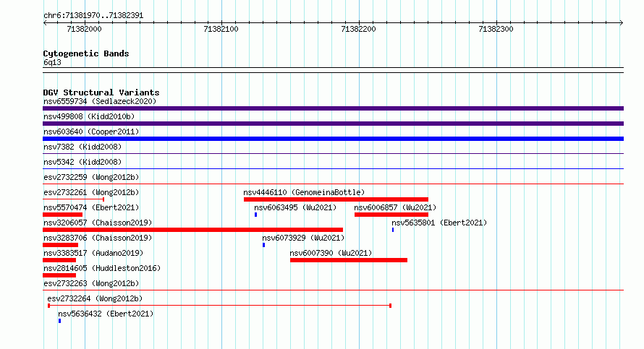The height and width of the screenshot is (349, 644).
Task: Click the left arrow end of the ruler
Action: click(45, 23)
